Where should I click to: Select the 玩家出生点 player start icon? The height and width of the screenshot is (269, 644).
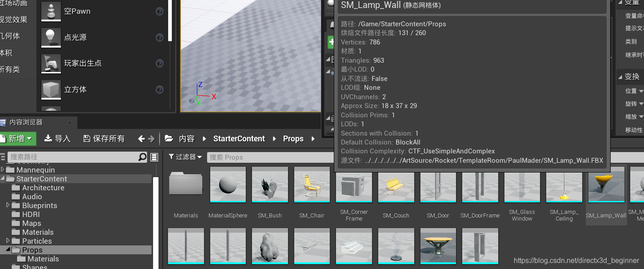pos(51,63)
